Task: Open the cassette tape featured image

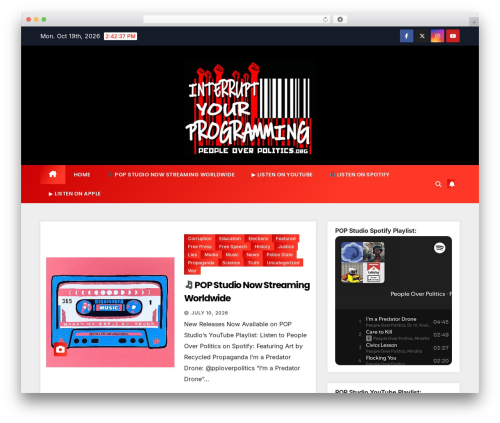Action: point(110,312)
